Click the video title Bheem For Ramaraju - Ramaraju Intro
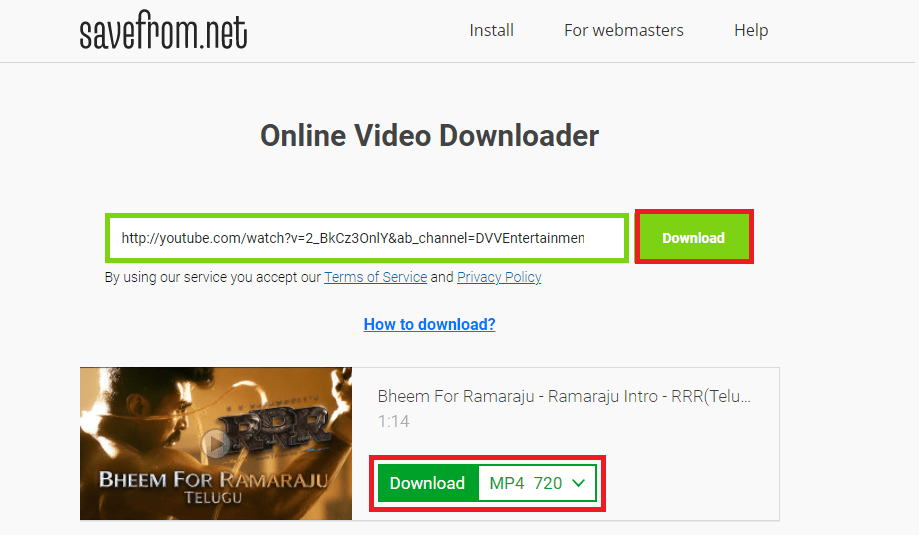Image resolution: width=919 pixels, height=535 pixels. [564, 397]
